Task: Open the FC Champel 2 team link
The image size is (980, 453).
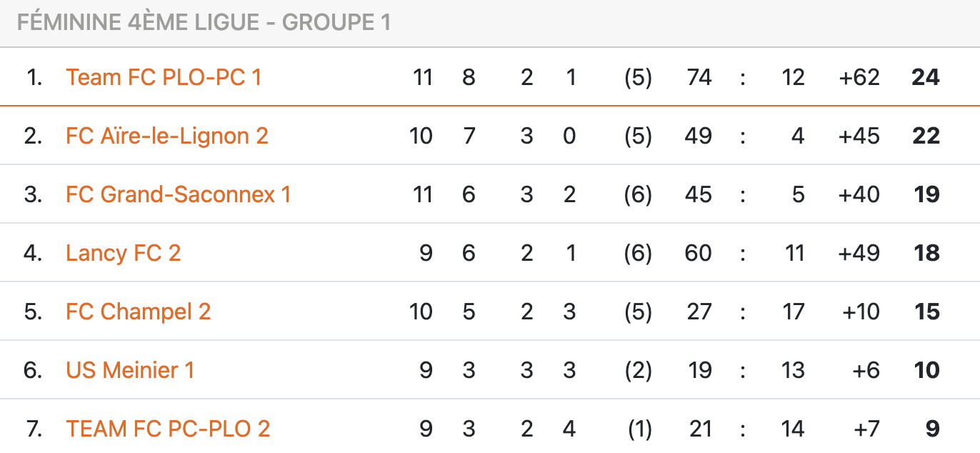Action: (x=138, y=312)
